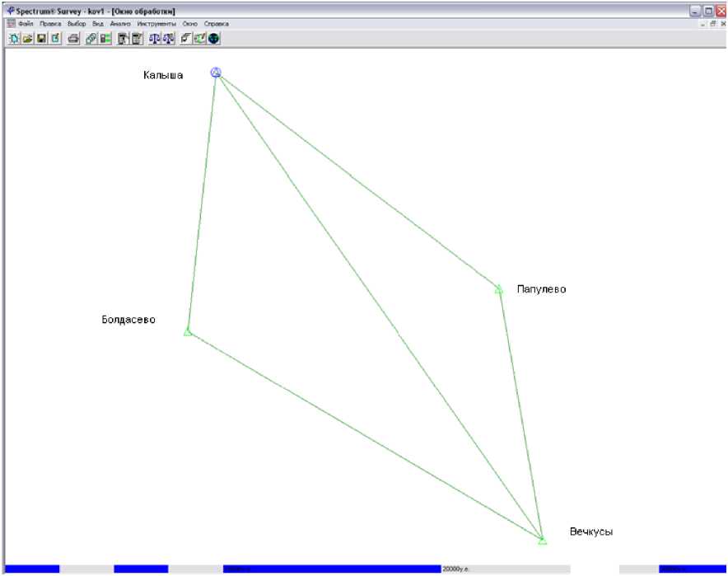Click the icon right of Save
This screenshot has height=576, width=728.
point(55,39)
